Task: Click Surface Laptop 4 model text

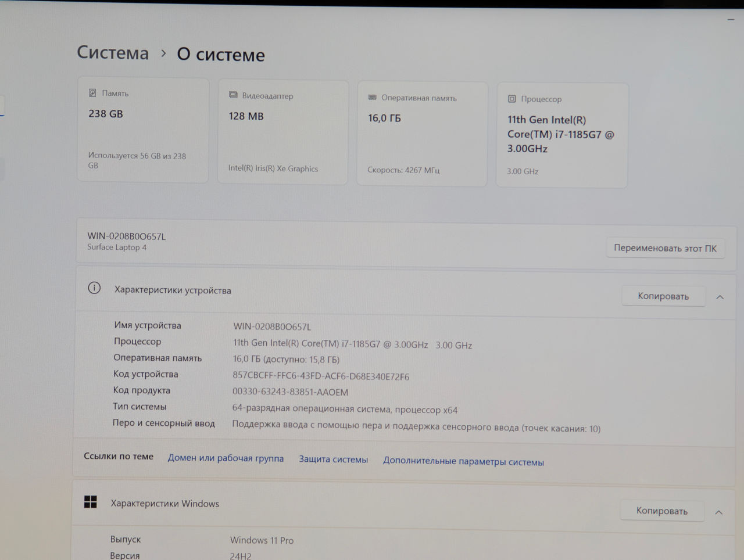Action: click(x=117, y=247)
